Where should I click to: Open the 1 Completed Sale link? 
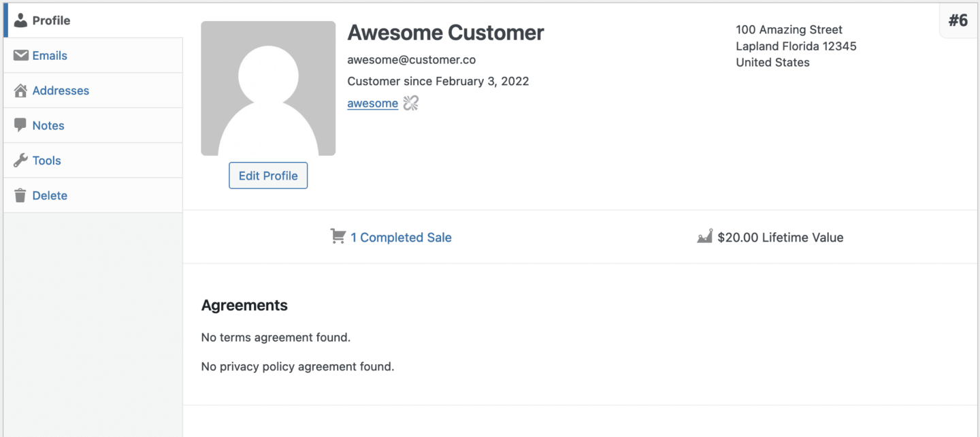(401, 237)
